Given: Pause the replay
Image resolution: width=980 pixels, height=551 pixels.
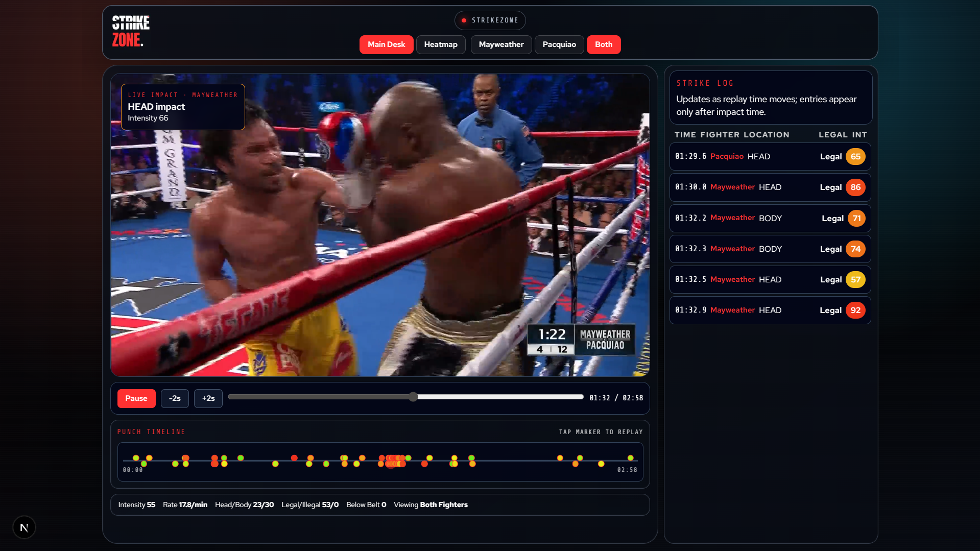Looking at the screenshot, I should point(136,398).
